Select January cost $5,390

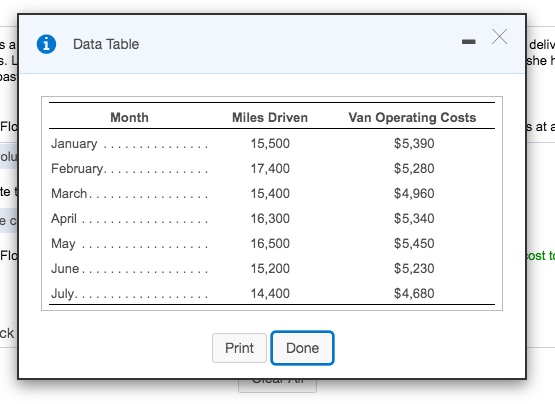[414, 144]
